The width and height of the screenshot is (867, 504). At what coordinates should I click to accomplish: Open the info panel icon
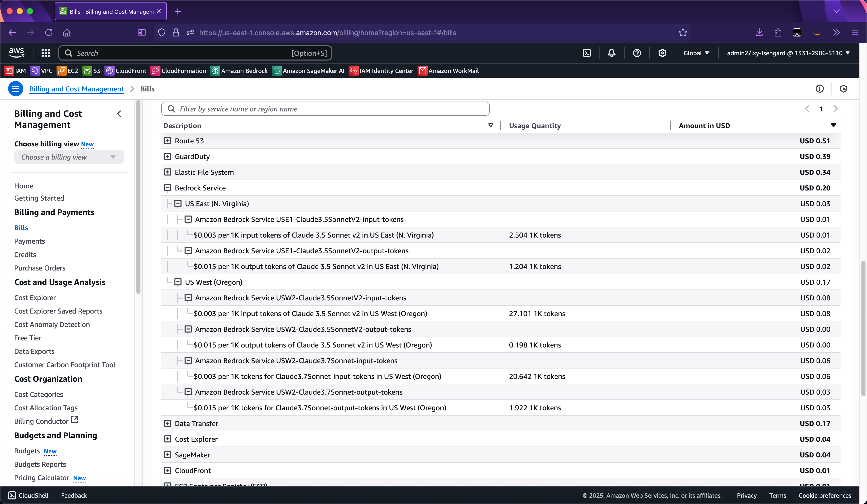click(x=820, y=89)
